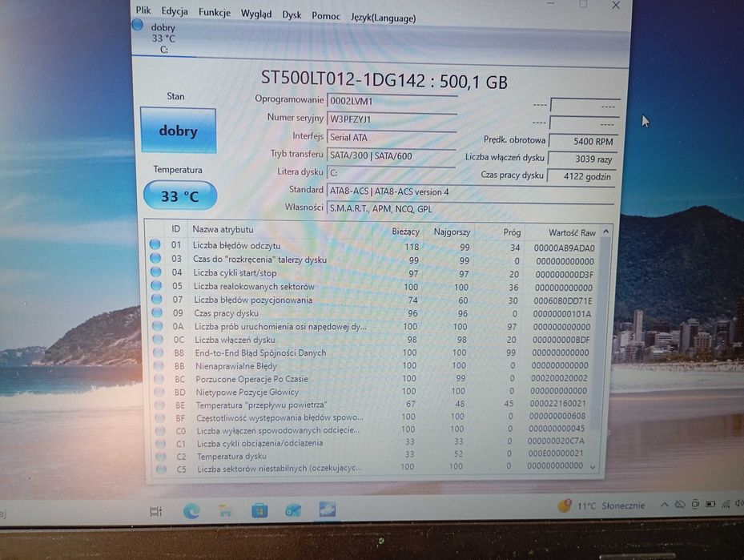Select 'Temperatura dysku' attribute name
This screenshot has height=560, width=744.
231,456
